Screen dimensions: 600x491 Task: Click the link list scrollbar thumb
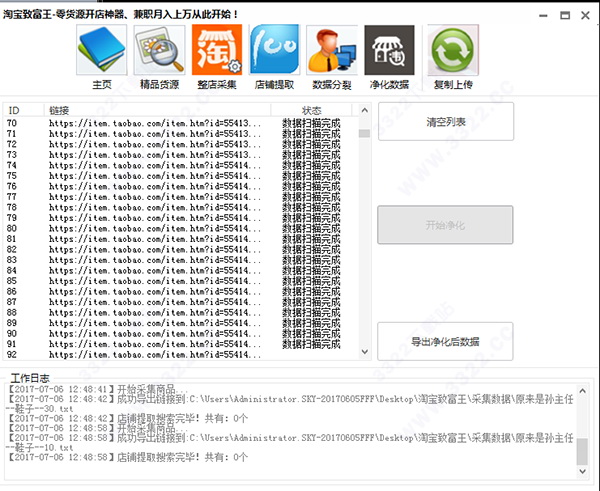(365, 133)
